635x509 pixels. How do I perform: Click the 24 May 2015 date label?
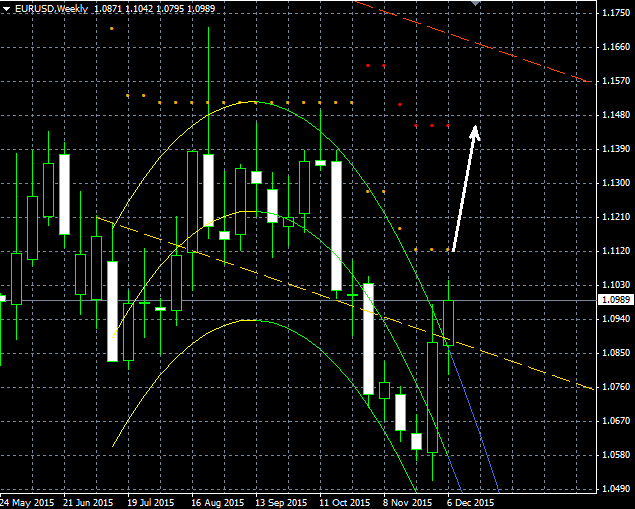click(x=27, y=503)
